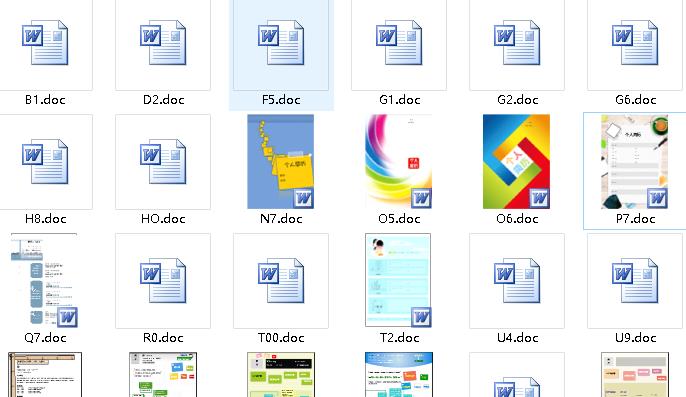Screen dimensions: 686x397
Task: Select P7.doc desk-themed resume thumbnail
Action: click(634, 162)
